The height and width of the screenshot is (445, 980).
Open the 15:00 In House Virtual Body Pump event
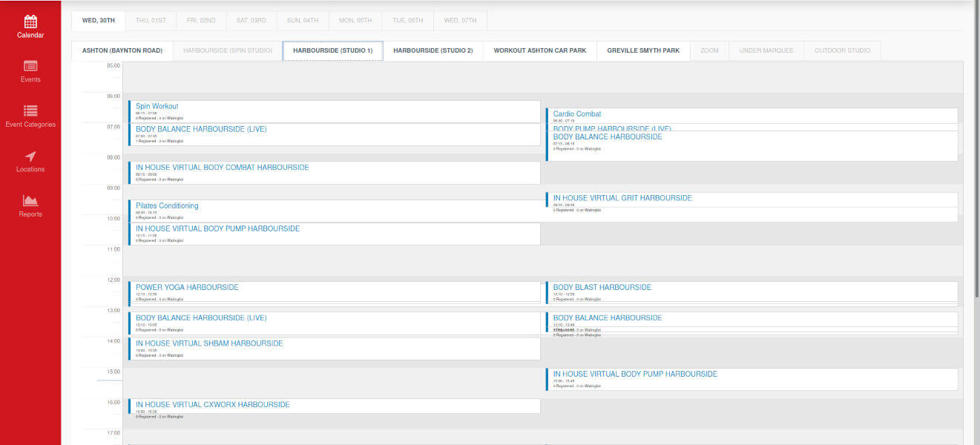752,380
